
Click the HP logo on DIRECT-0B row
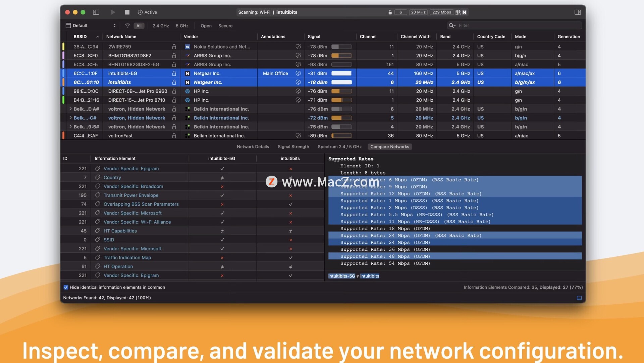click(x=187, y=91)
